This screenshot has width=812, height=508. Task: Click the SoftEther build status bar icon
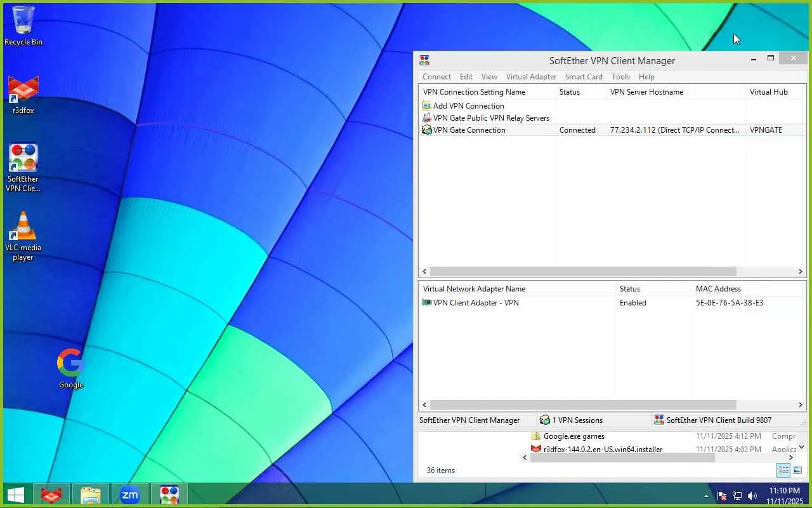point(659,420)
